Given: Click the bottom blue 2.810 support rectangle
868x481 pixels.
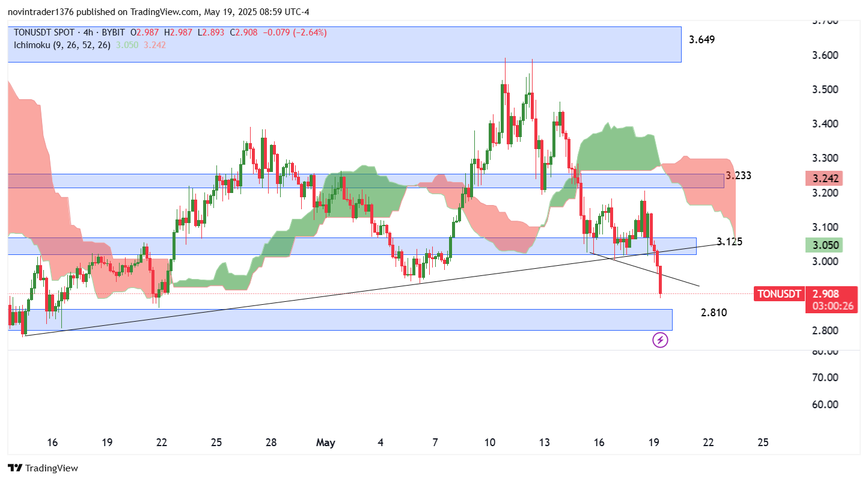Looking at the screenshot, I should pyautogui.click(x=340, y=320).
